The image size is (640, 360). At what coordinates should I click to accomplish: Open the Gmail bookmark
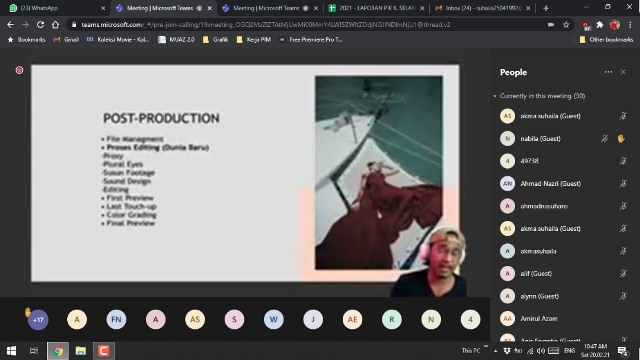(66, 40)
